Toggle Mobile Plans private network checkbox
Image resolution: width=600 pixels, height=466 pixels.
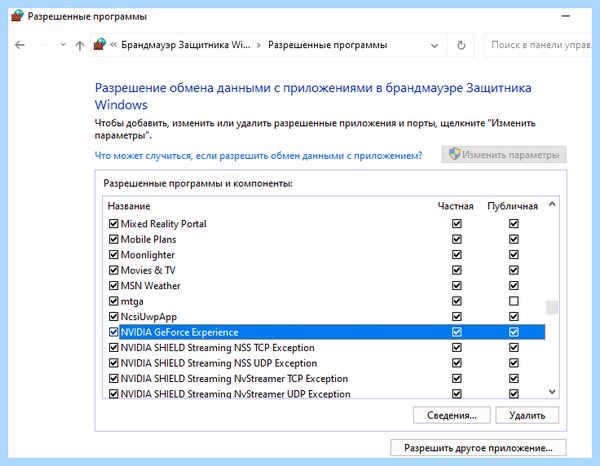457,239
